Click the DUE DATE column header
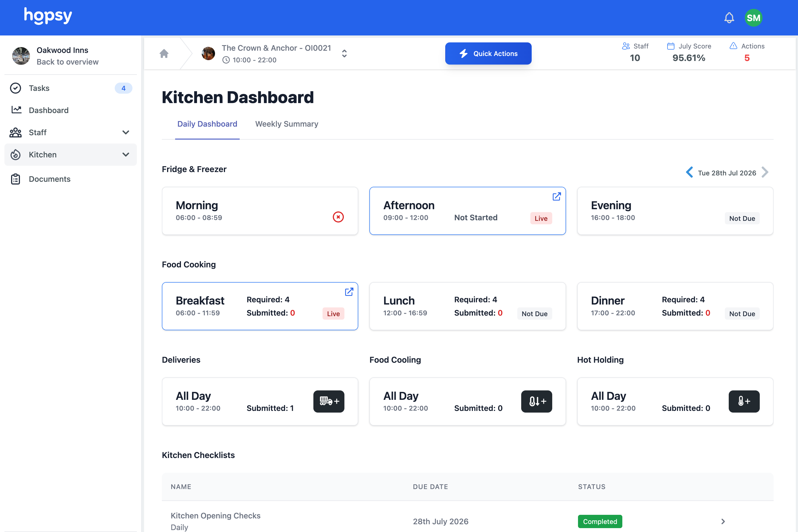This screenshot has height=532, width=798. [430, 487]
